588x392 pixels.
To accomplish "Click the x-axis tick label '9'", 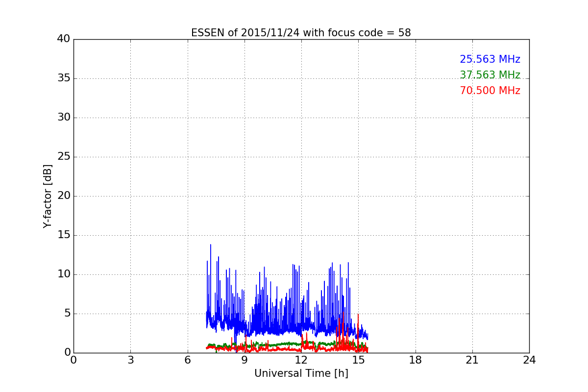I will 245,360.
